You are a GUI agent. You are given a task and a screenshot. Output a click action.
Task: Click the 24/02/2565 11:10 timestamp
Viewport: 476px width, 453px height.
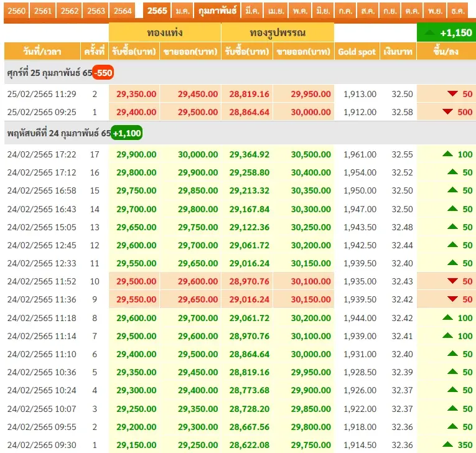(x=42, y=354)
